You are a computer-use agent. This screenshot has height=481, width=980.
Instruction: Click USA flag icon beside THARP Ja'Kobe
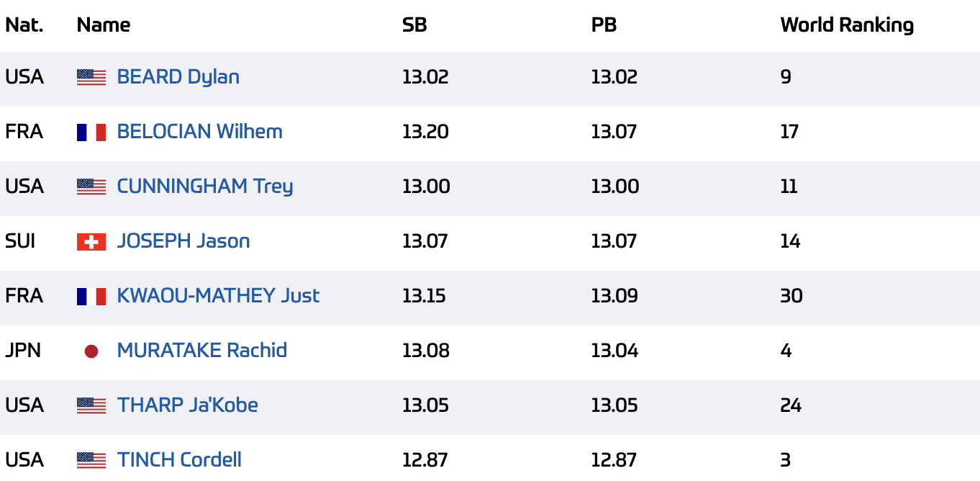91,406
